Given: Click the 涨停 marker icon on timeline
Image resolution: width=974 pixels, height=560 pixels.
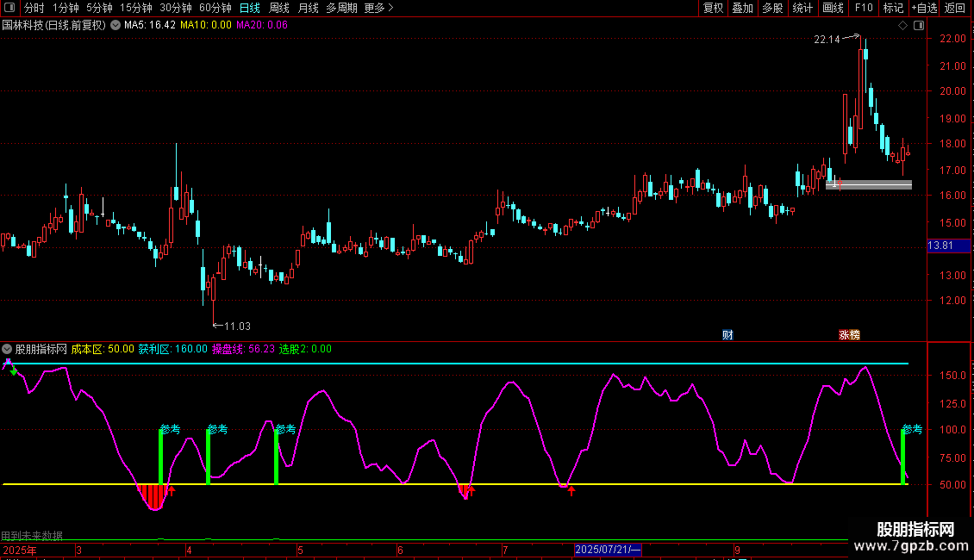Looking at the screenshot, I should click(x=849, y=335).
